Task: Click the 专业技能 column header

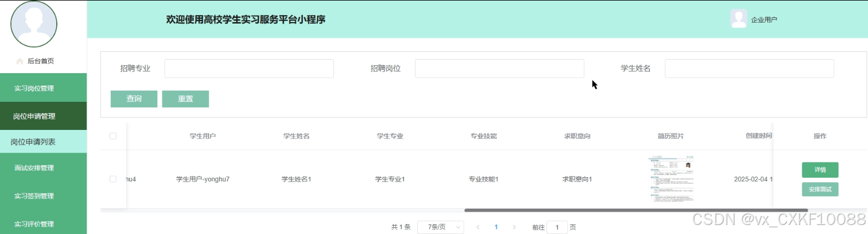Action: click(483, 136)
